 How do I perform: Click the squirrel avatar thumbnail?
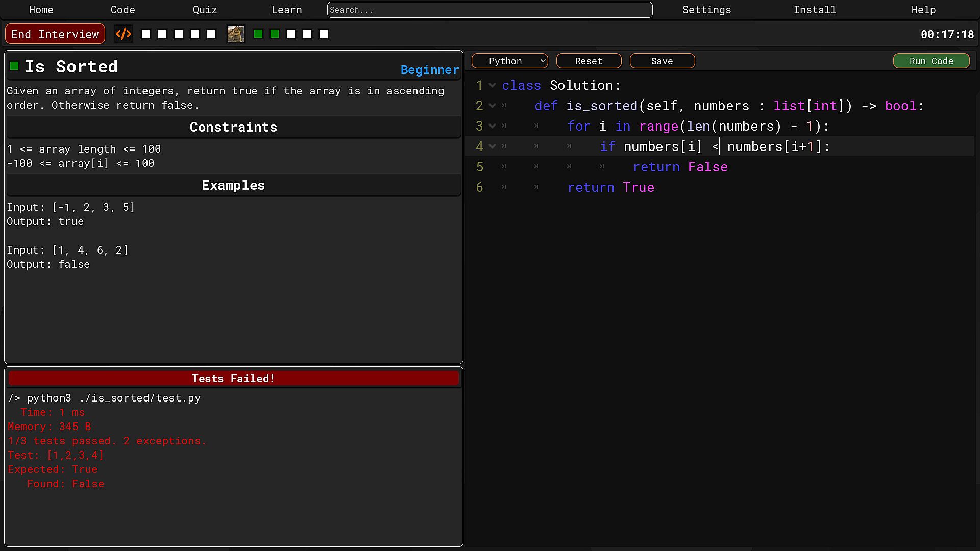[x=235, y=34]
